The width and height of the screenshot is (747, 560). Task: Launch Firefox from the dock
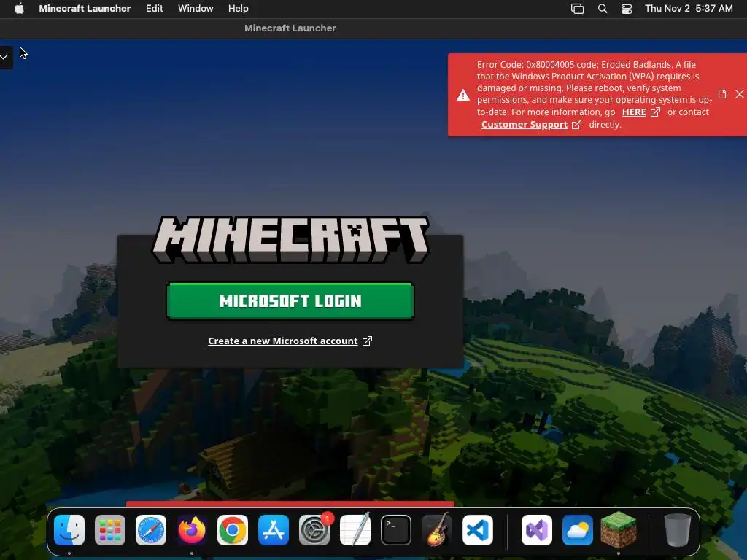(192, 530)
